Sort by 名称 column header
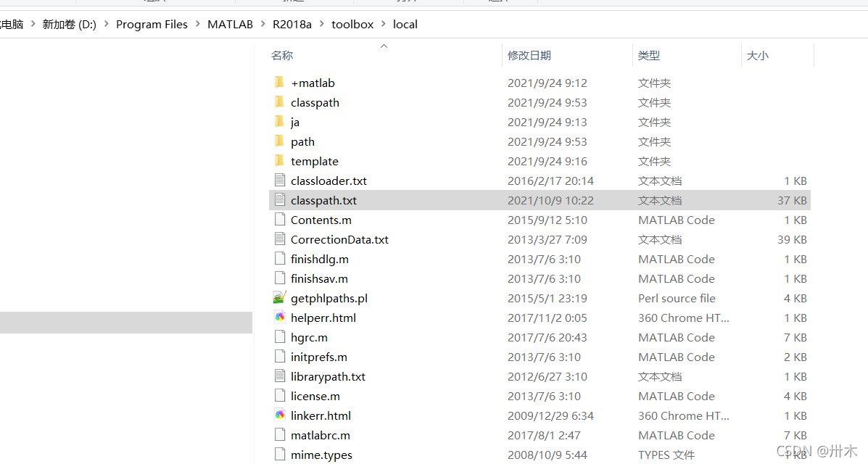The height and width of the screenshot is (464, 868). [x=282, y=55]
